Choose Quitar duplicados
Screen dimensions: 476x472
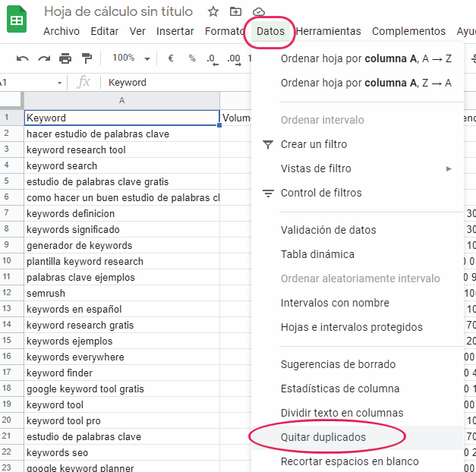pyautogui.click(x=358, y=437)
